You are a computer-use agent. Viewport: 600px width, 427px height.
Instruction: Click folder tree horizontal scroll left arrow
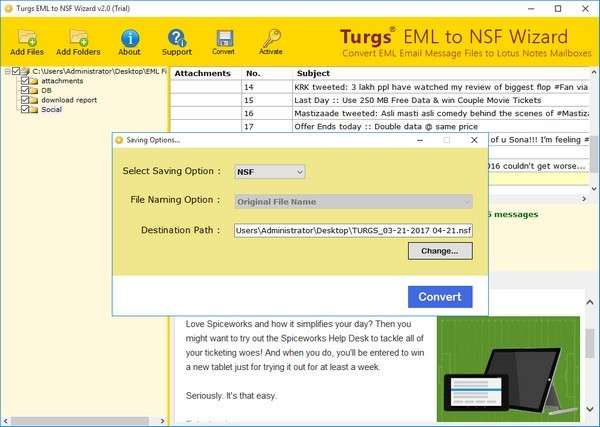6,421
